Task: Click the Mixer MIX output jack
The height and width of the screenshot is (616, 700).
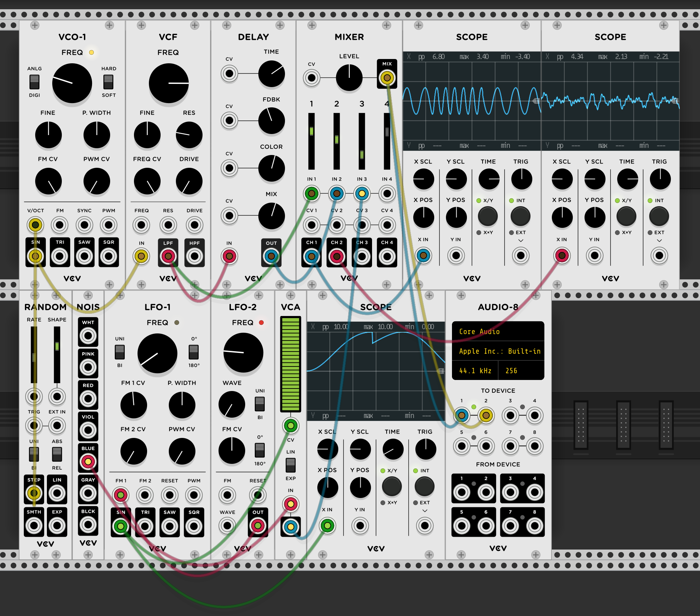Action: (387, 77)
